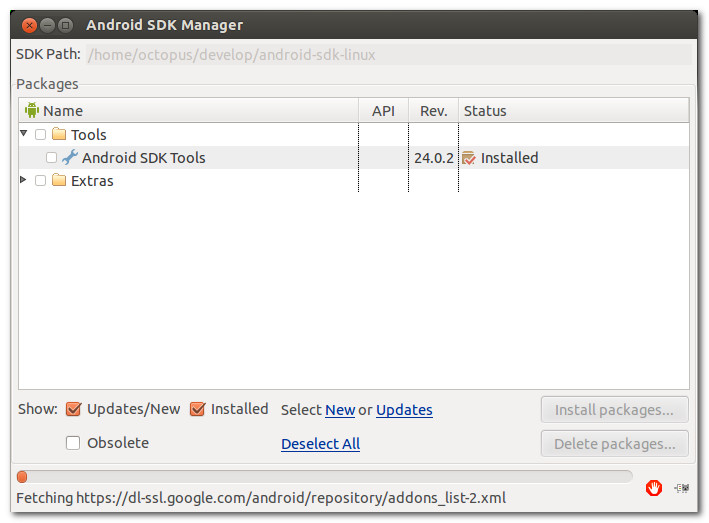
Task: Click the Extras folder icon
Action: 59,180
